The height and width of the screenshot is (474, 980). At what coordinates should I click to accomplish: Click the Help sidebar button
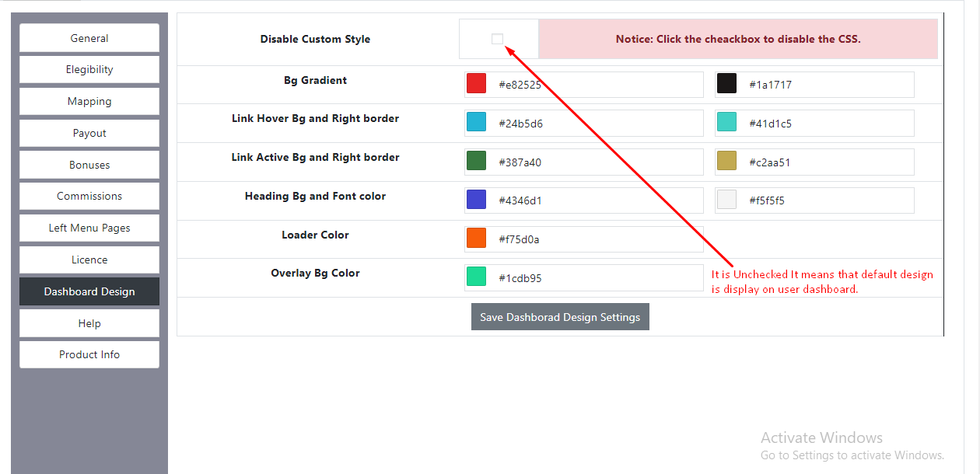pos(89,322)
